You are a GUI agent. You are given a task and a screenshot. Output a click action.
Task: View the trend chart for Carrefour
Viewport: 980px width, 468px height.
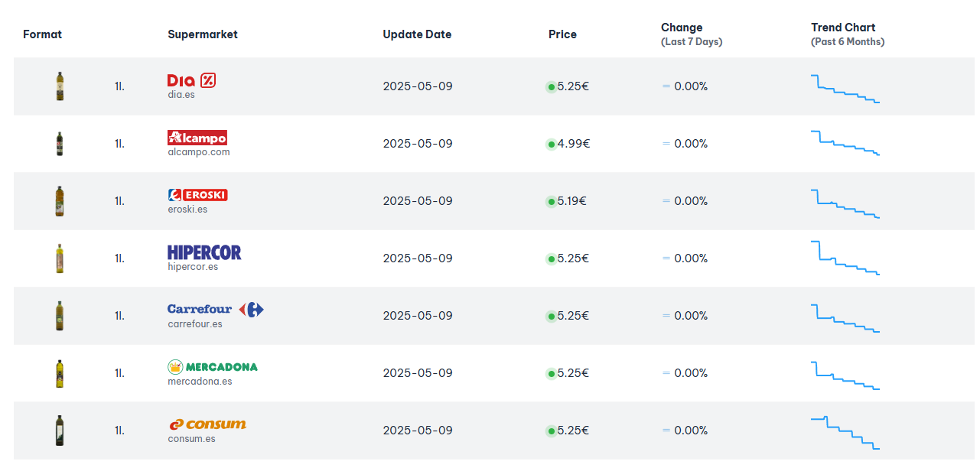coord(845,318)
